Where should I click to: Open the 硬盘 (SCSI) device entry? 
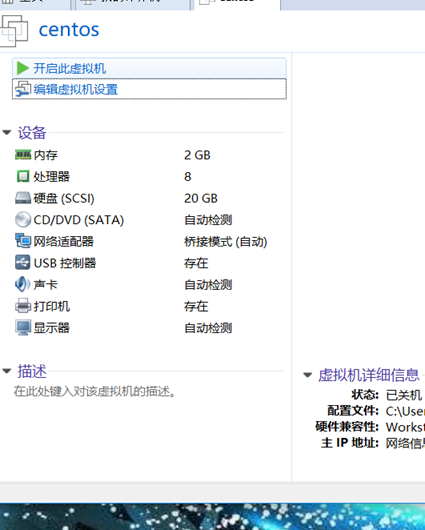point(64,198)
